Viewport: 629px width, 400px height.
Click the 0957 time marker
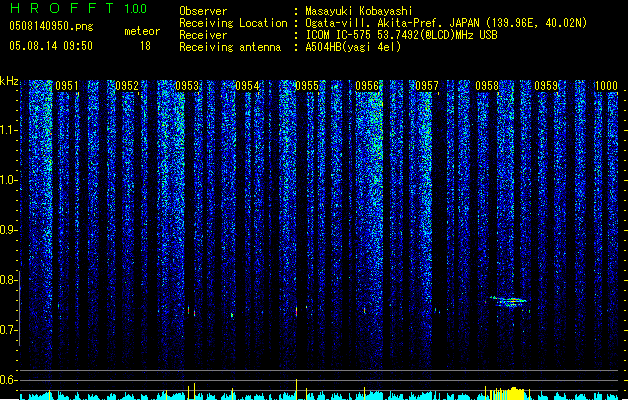(427, 86)
